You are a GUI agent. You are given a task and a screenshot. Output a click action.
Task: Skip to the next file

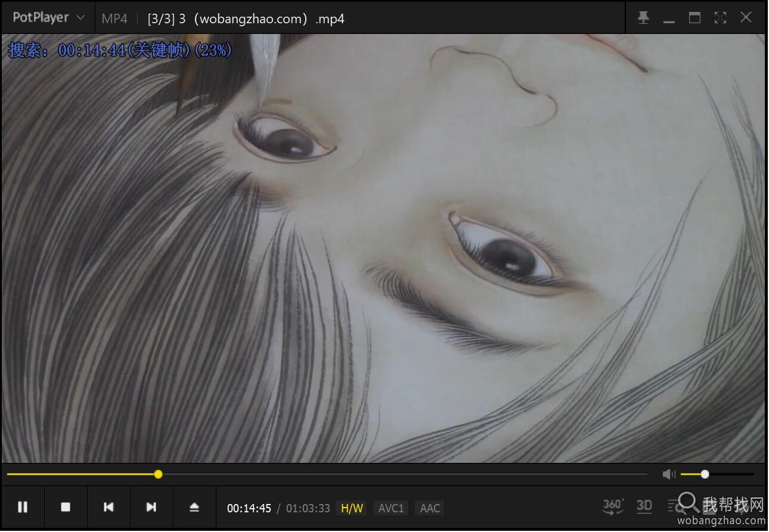151,507
